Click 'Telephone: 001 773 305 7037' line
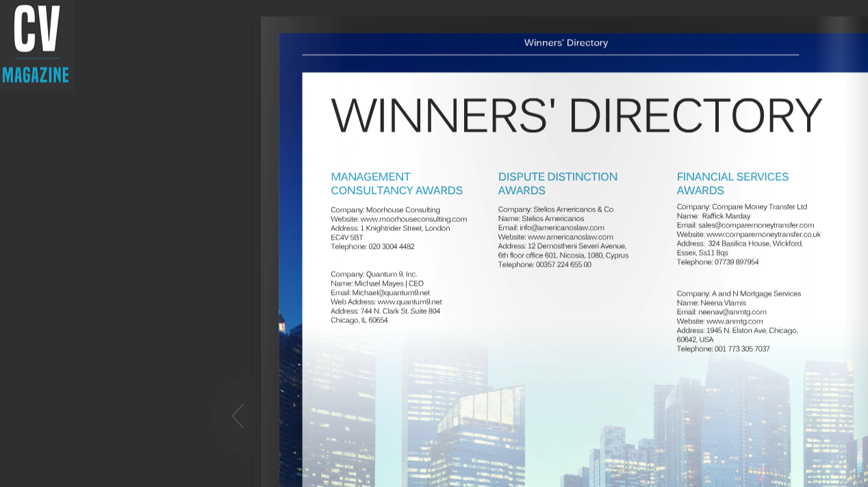 (x=723, y=349)
